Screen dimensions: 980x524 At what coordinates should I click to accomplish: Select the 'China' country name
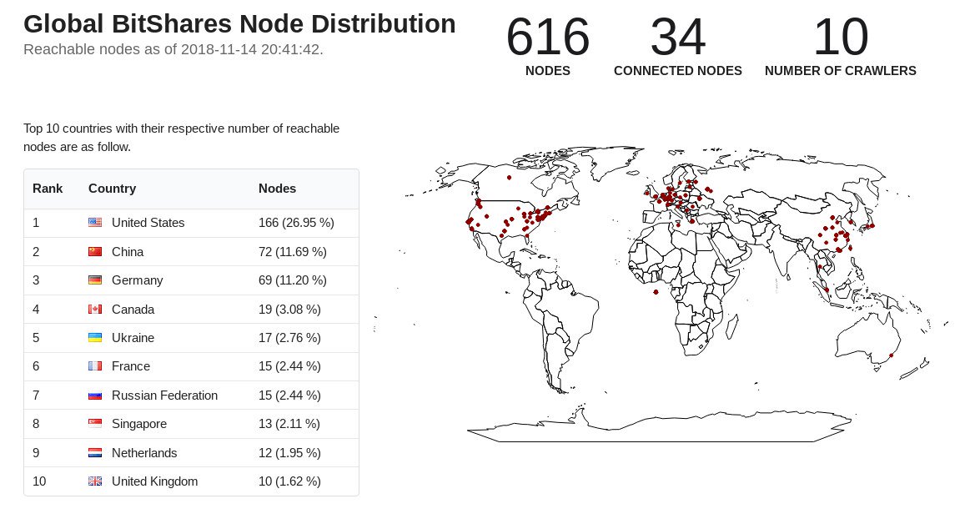pyautogui.click(x=128, y=251)
